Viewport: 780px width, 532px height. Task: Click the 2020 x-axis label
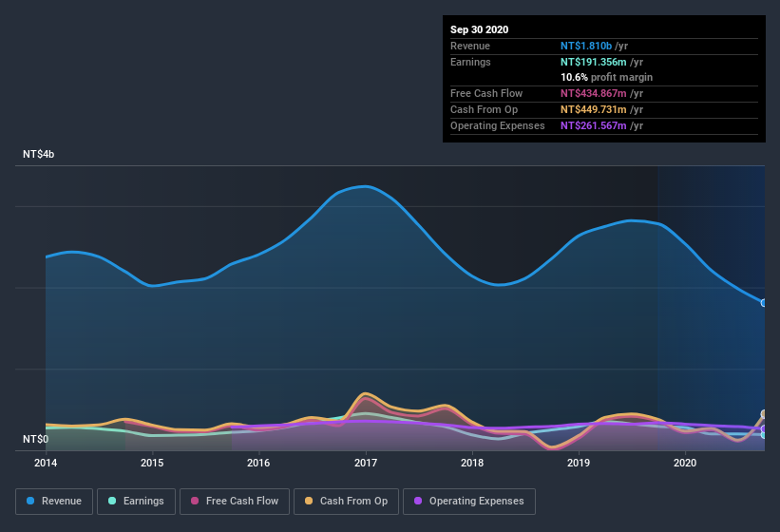tap(685, 463)
